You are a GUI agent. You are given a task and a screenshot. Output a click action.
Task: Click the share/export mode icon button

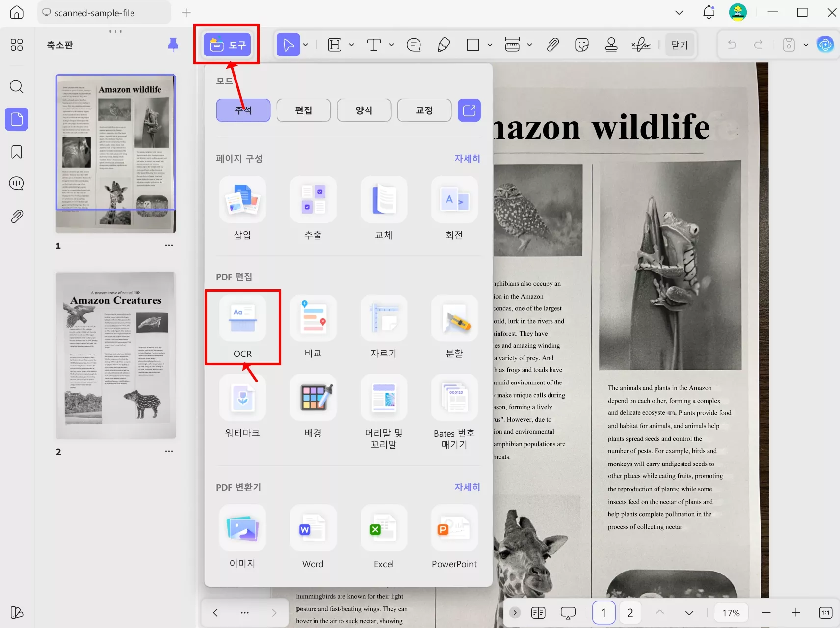(x=470, y=110)
